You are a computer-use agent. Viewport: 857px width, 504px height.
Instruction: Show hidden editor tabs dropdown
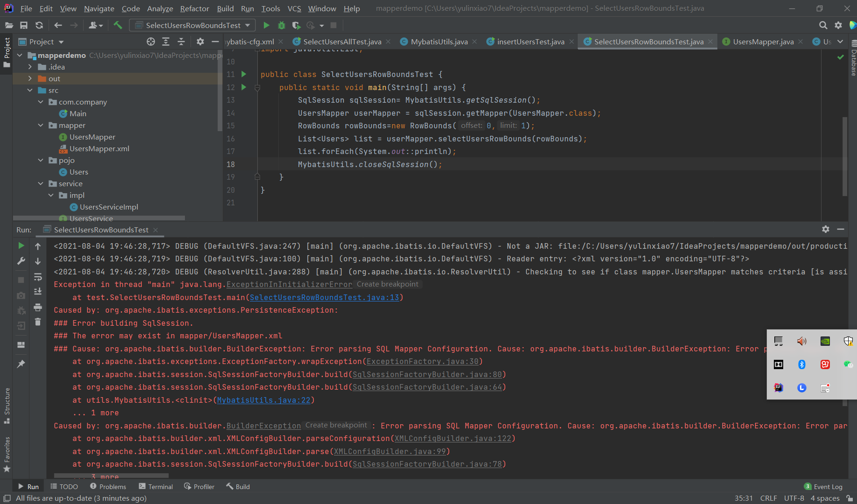pyautogui.click(x=840, y=42)
